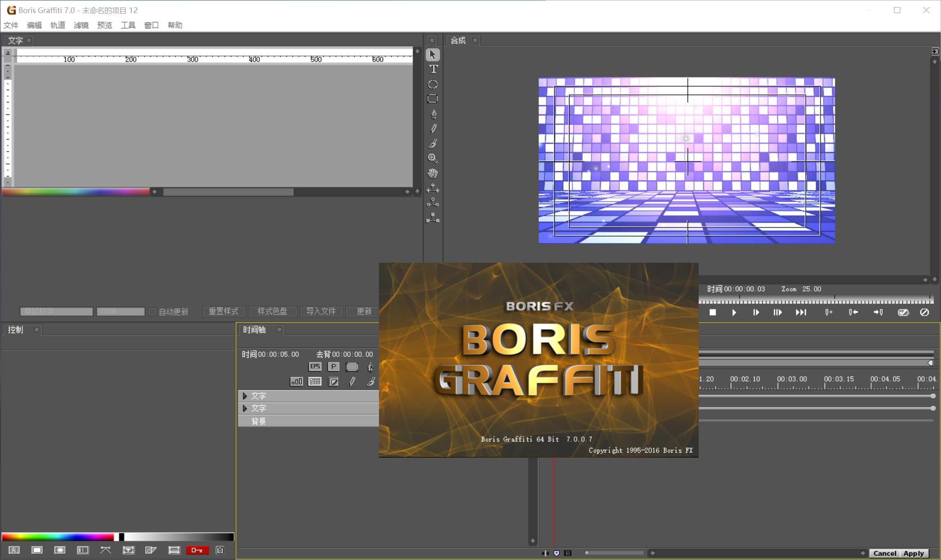
Task: Open the 工具 menu
Action: [128, 25]
